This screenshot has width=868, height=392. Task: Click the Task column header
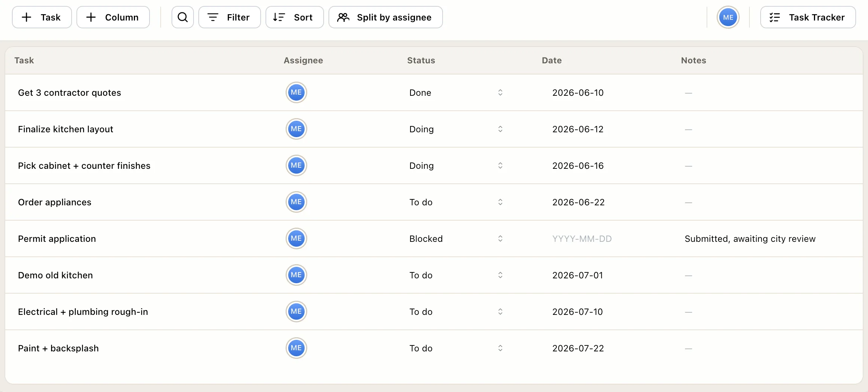point(24,60)
